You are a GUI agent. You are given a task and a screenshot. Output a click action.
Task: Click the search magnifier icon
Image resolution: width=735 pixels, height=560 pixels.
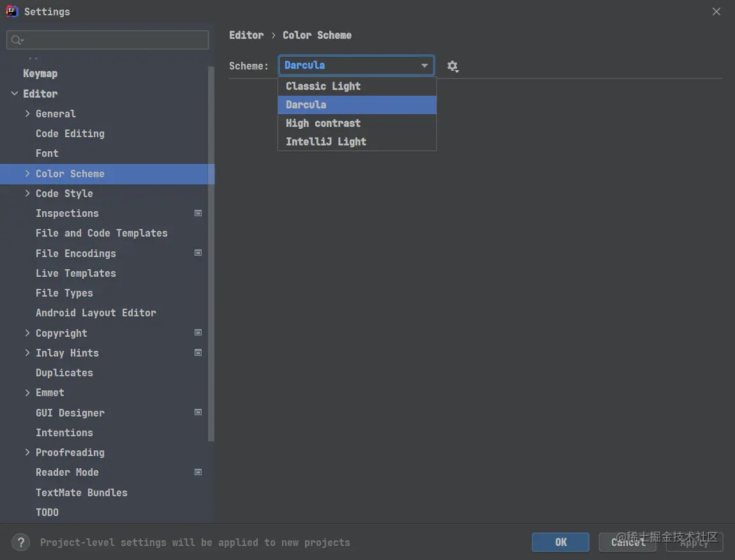click(x=17, y=40)
